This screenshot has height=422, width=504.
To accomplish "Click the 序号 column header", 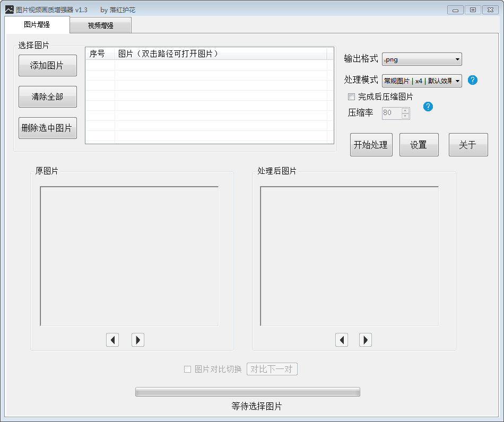I will pyautogui.click(x=99, y=54).
